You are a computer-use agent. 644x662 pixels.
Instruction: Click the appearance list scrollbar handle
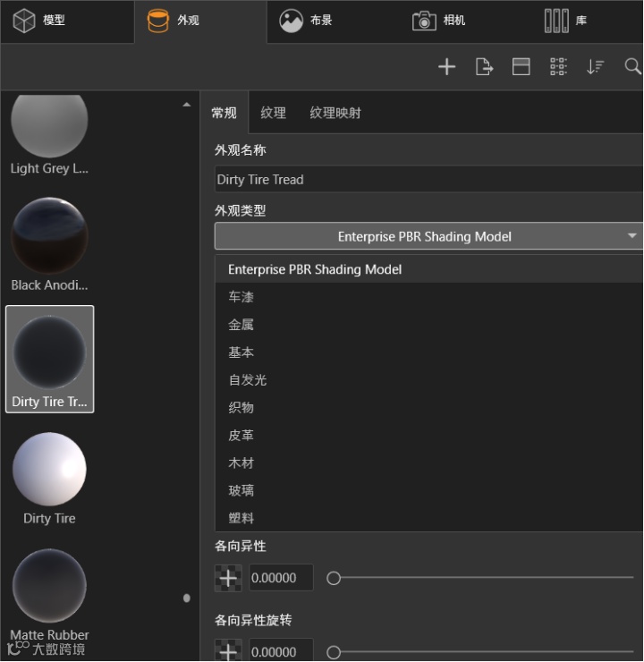click(x=187, y=598)
